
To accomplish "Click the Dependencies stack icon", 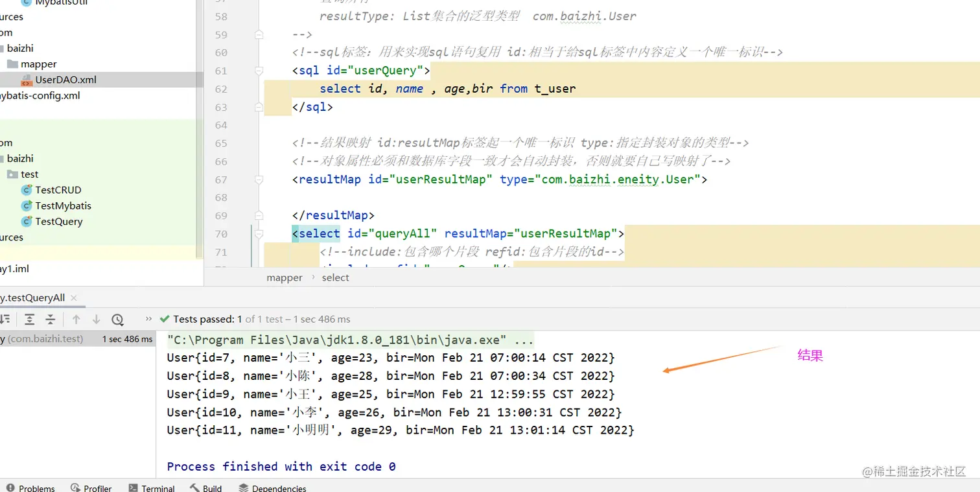I will tap(243, 487).
